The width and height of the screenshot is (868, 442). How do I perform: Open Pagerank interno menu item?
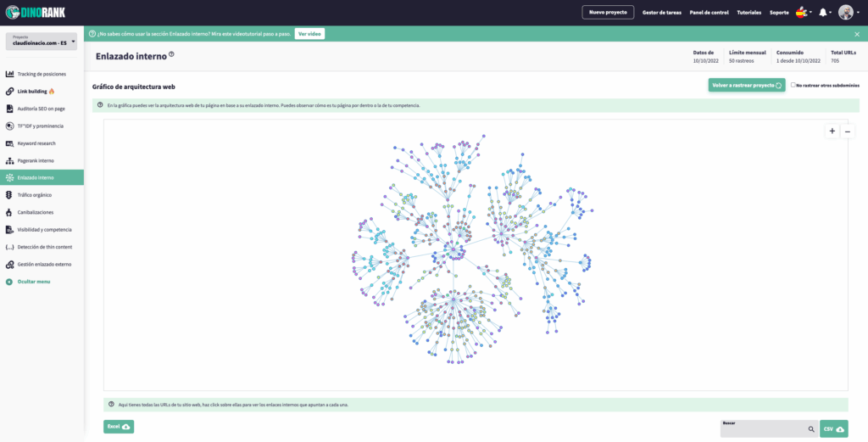[36, 160]
